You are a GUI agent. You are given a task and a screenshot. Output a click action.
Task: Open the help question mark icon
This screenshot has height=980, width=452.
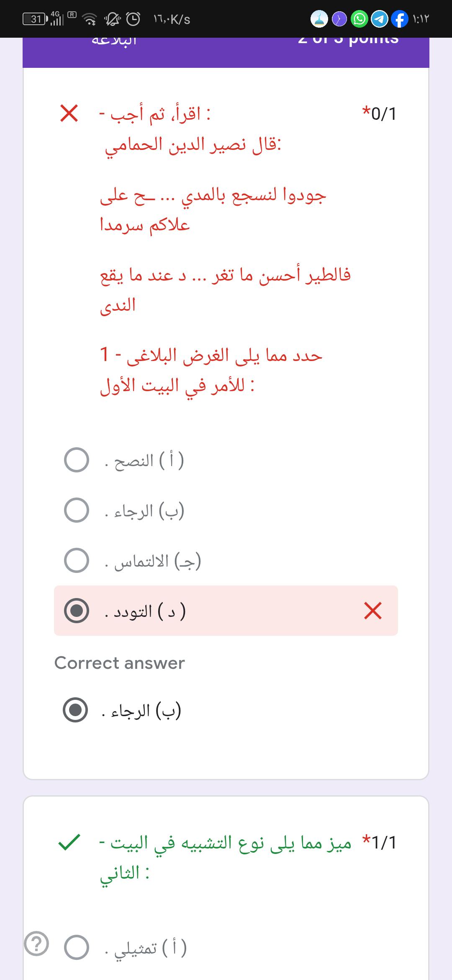click(36, 944)
